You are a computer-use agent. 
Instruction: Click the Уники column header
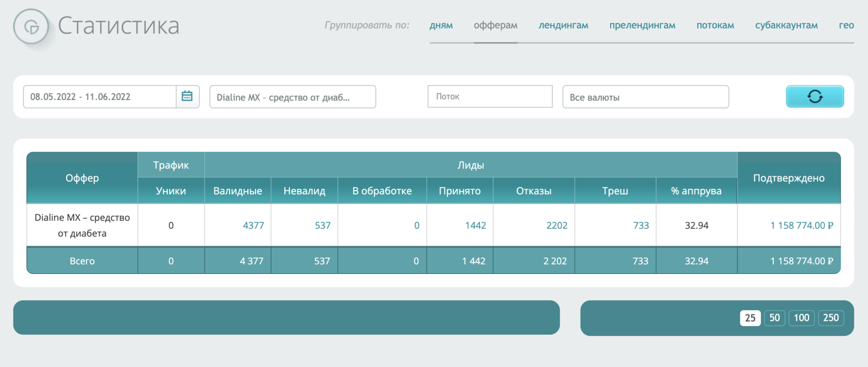(171, 191)
